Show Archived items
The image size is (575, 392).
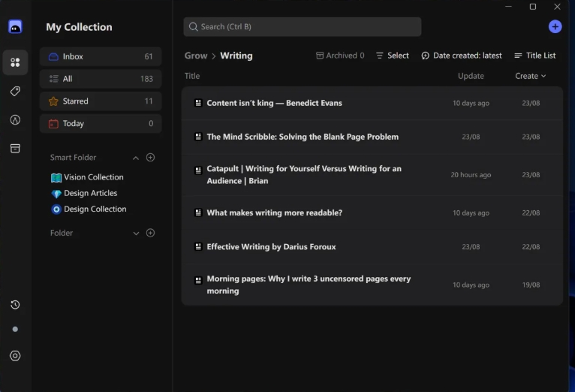pos(340,56)
